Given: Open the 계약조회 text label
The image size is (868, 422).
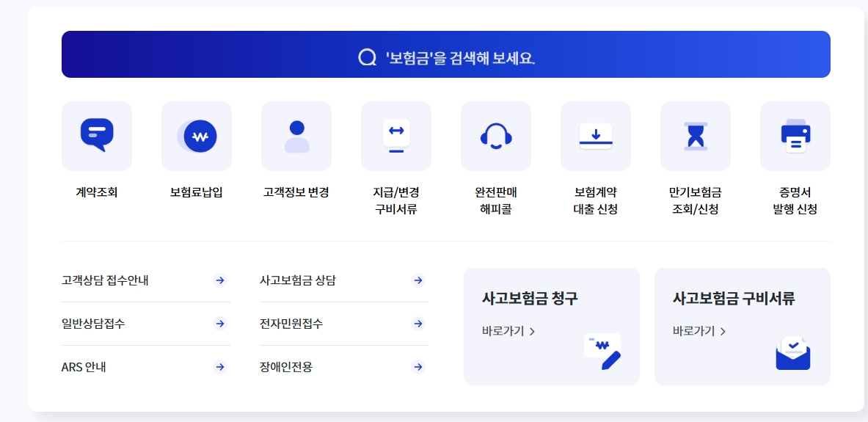Looking at the screenshot, I should tap(97, 193).
